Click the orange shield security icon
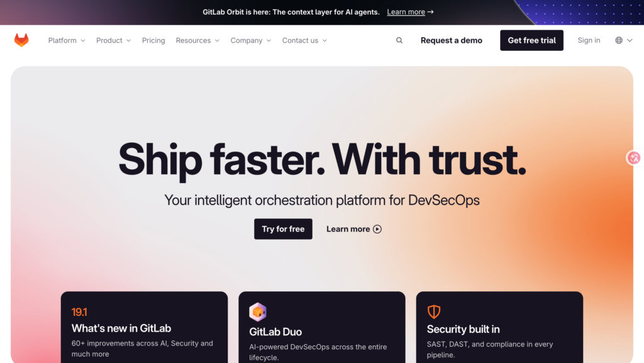Screen dimensions: 644x363 tap(434, 311)
